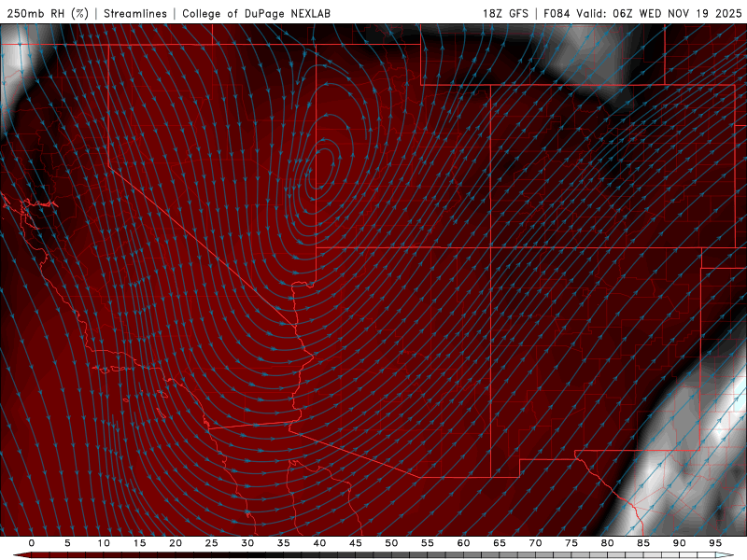Screen dimensions: 747x560
Task: Click the '5' value on color scale
Action: (x=67, y=543)
